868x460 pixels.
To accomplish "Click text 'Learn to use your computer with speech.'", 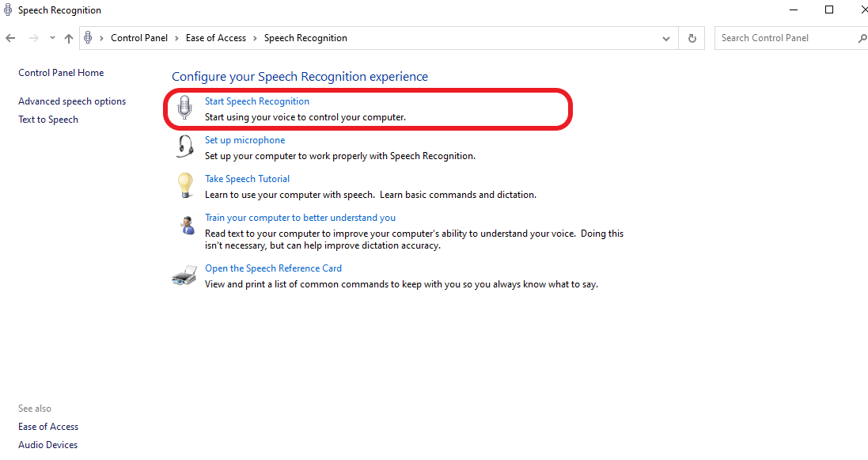I will (290, 195).
